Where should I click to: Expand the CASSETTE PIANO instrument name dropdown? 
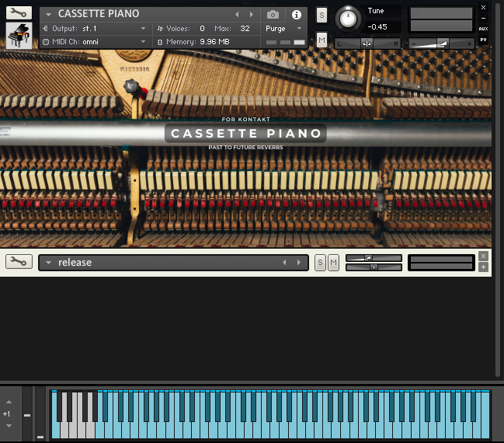48,14
